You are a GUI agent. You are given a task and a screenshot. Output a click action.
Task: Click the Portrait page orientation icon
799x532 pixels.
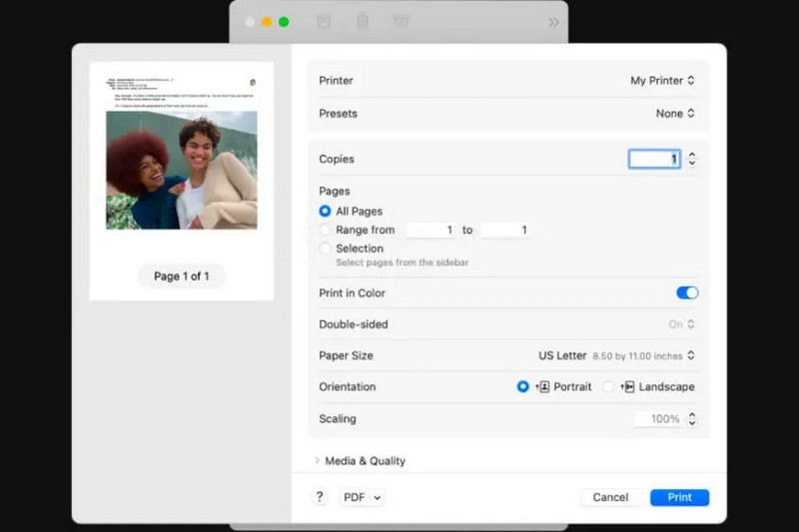pyautogui.click(x=544, y=387)
